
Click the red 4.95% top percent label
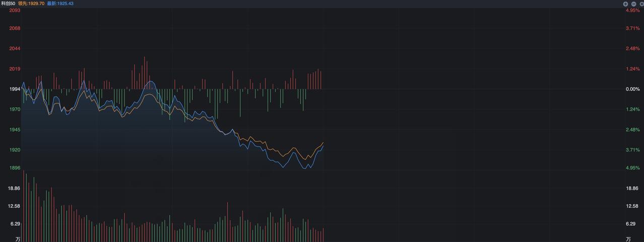632,10
